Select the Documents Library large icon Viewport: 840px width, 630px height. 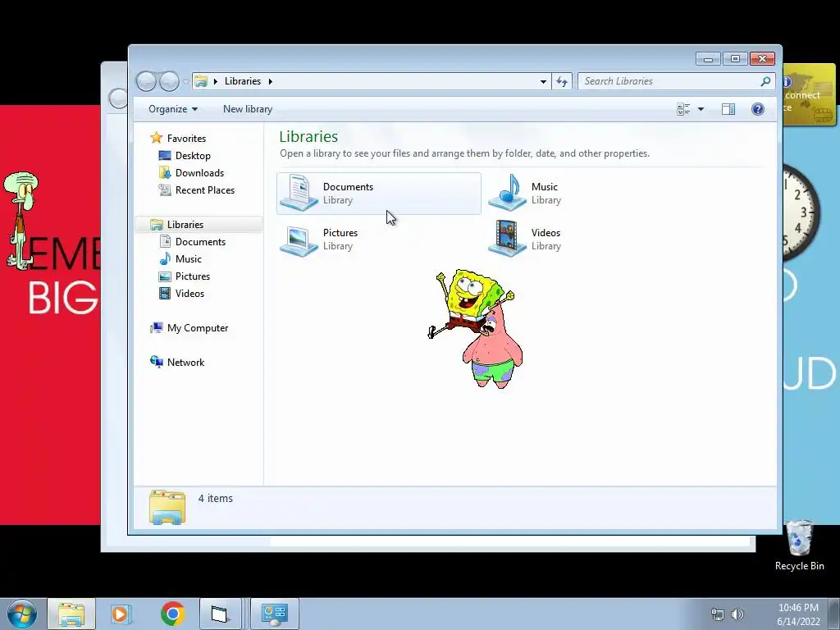(299, 193)
